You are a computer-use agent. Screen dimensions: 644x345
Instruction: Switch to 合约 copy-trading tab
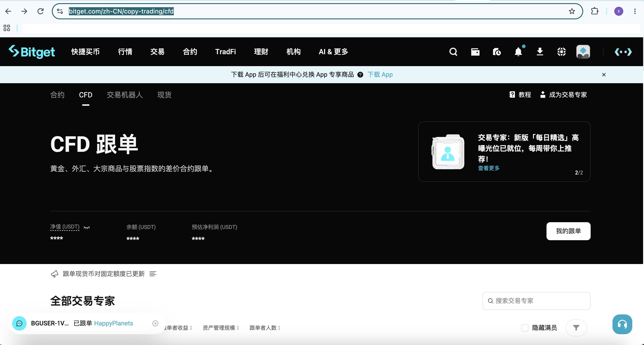[x=57, y=95]
